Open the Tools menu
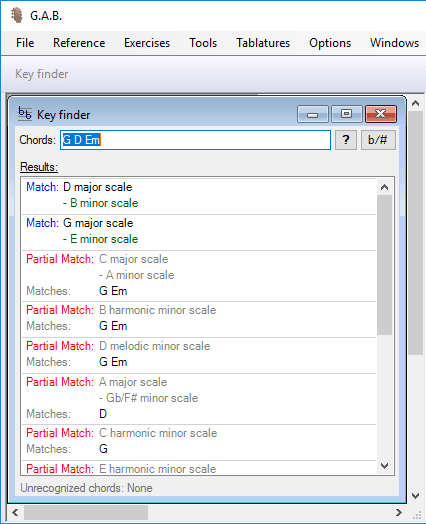Screen dimensions: 426x524 [x=203, y=43]
